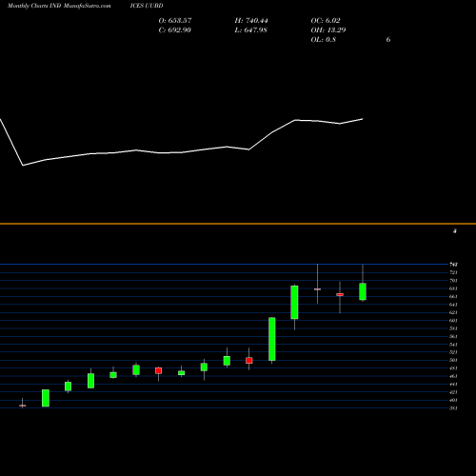Click the low value 647.98

(250, 30)
